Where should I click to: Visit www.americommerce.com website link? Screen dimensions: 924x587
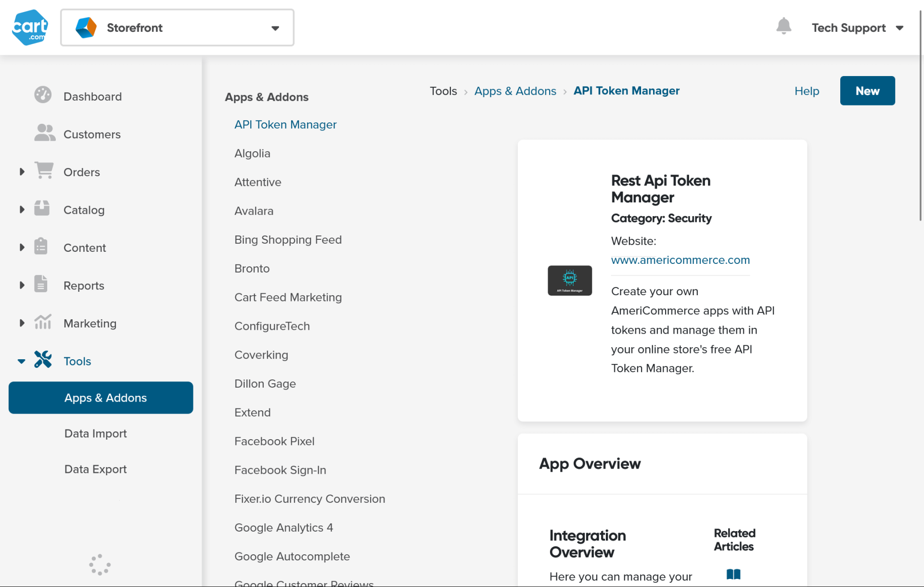point(680,260)
